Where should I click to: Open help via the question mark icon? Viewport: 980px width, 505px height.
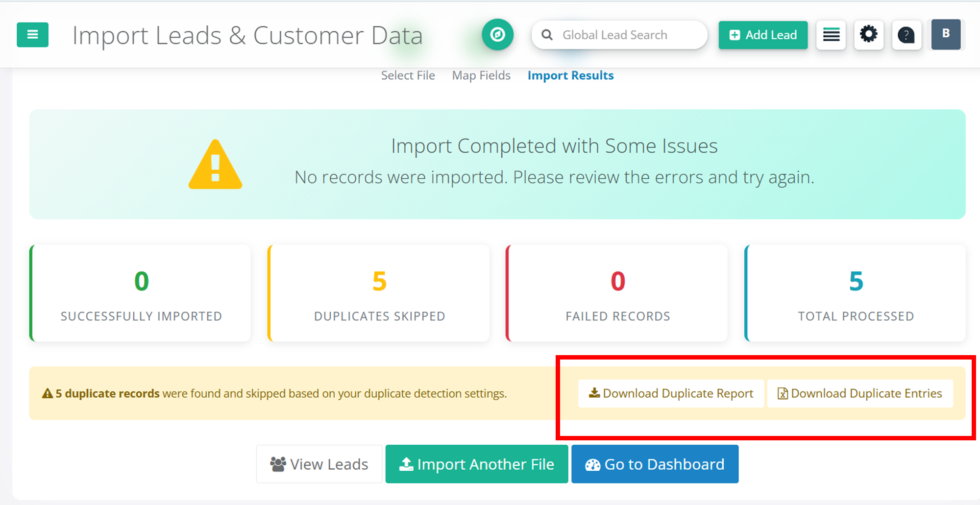click(906, 35)
